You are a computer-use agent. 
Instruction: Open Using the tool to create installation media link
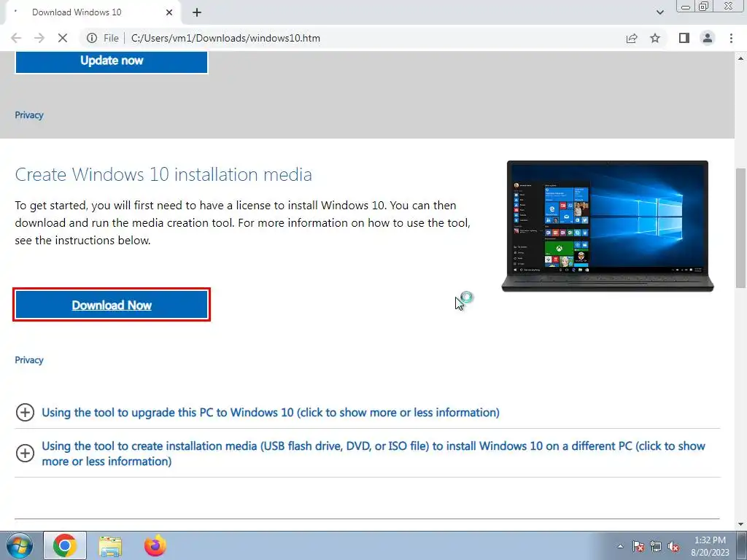(373, 454)
